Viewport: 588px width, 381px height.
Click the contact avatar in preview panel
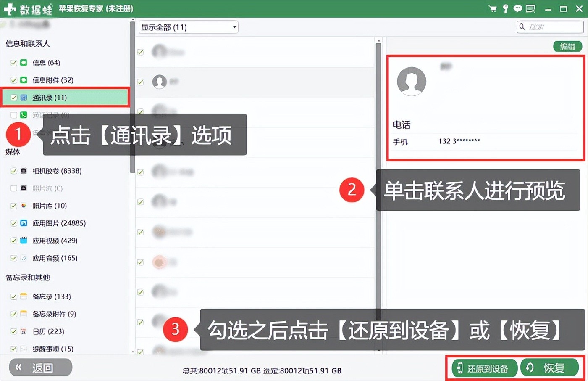412,81
